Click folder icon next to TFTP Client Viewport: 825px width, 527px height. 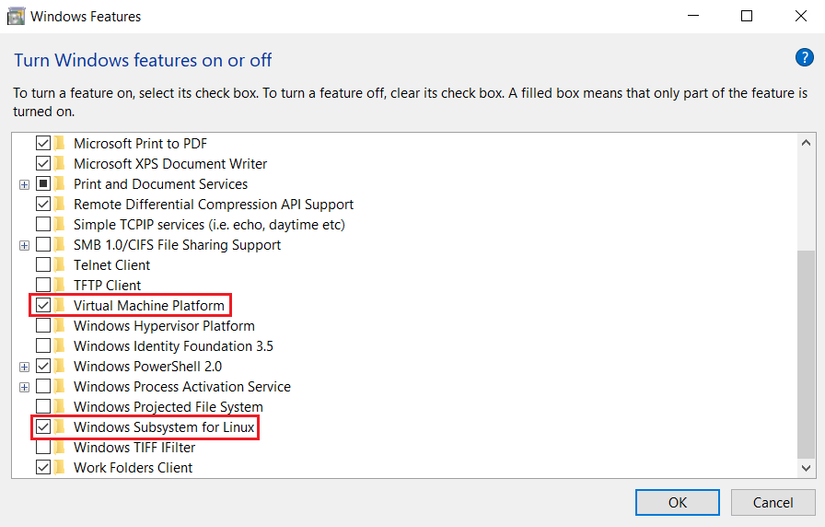[60, 285]
